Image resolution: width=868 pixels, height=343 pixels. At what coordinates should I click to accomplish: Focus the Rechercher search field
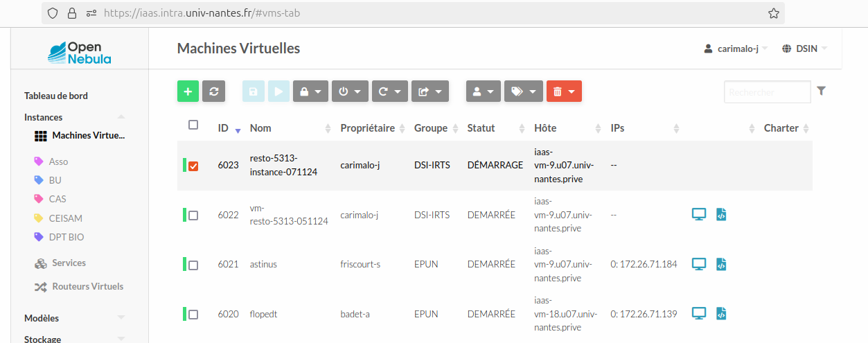point(767,91)
